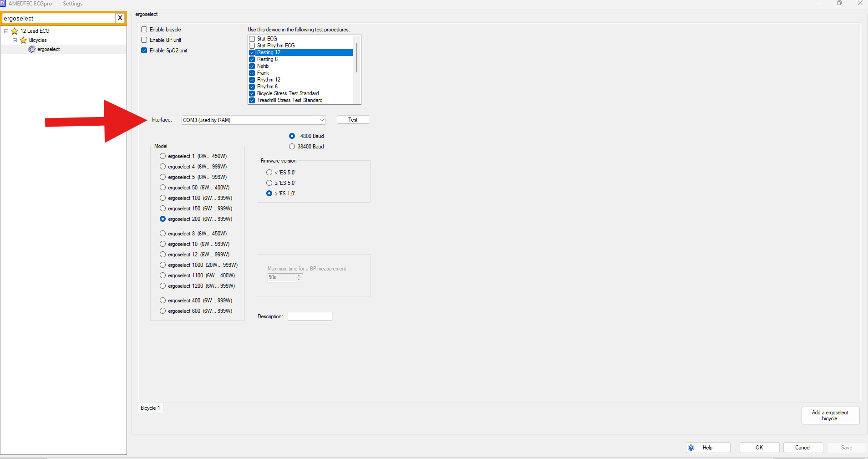The width and height of the screenshot is (868, 459).
Task: Click into the ergoselect search field
Action: click(x=59, y=18)
